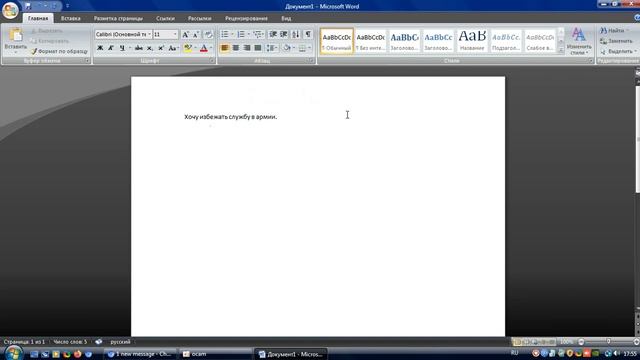Apply the yellow text highlight color

(x=188, y=48)
